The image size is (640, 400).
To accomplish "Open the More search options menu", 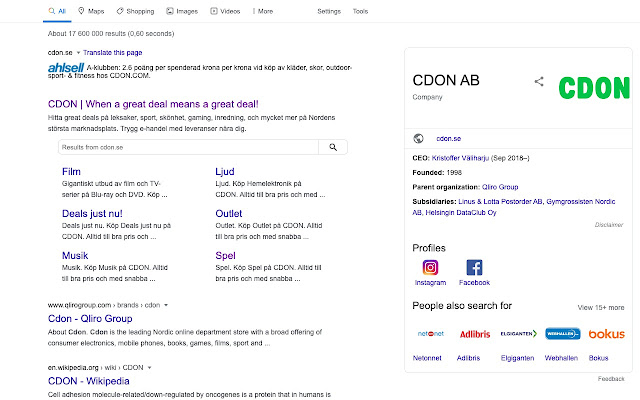I will [x=263, y=11].
